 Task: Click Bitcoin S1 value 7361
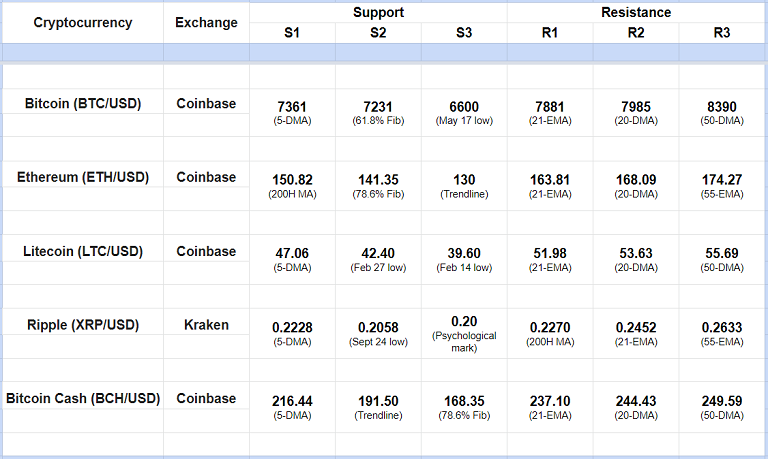[x=292, y=106]
